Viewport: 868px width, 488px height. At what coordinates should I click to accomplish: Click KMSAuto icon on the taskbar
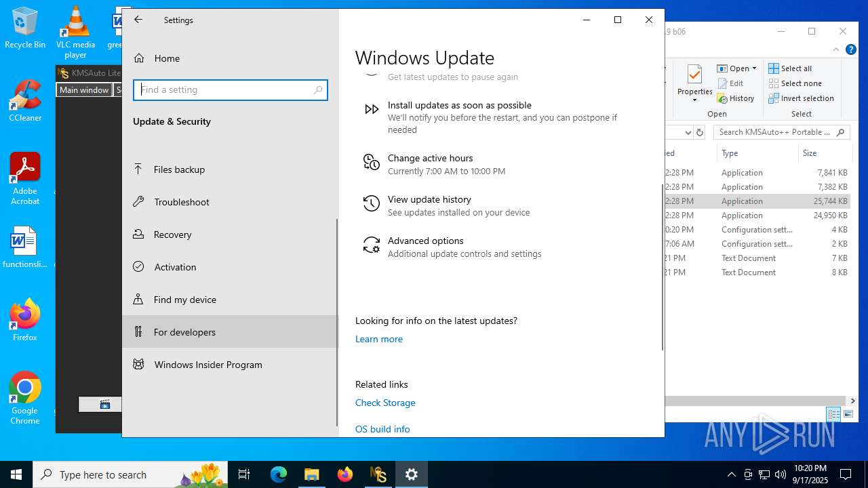pos(378,474)
